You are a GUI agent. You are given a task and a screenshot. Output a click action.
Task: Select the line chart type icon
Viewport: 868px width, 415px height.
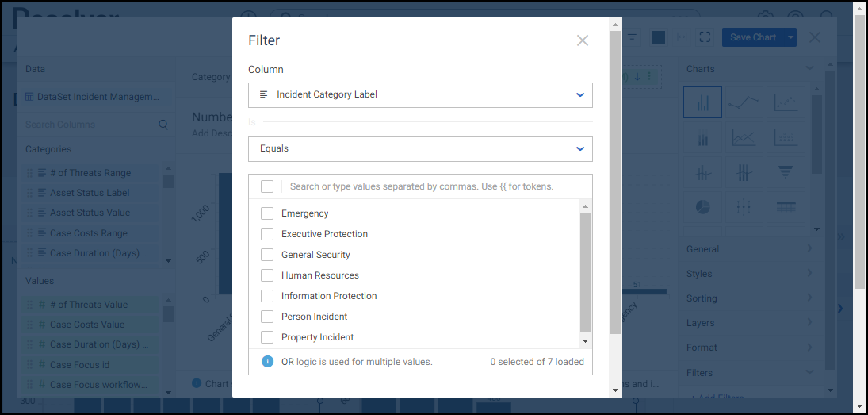tap(744, 102)
